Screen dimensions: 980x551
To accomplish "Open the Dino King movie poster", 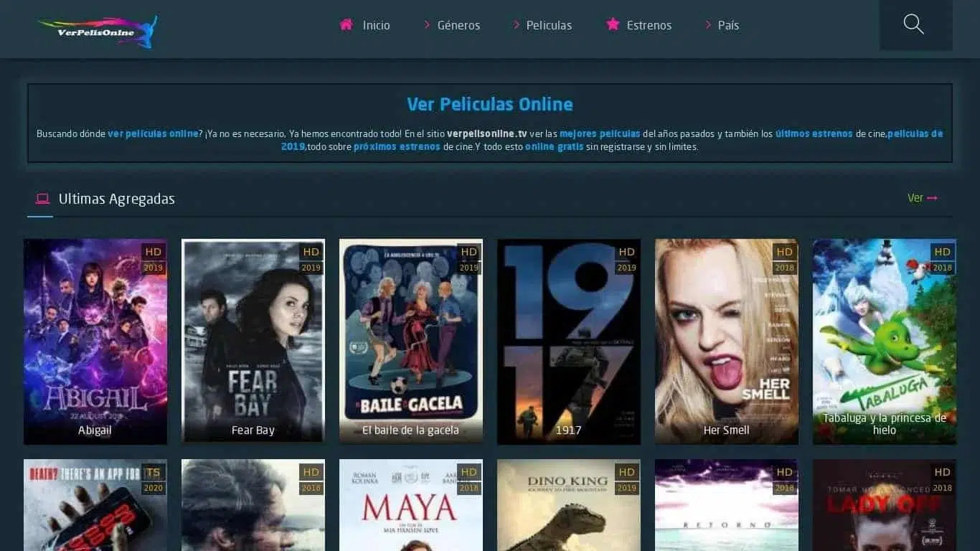I will [x=569, y=505].
